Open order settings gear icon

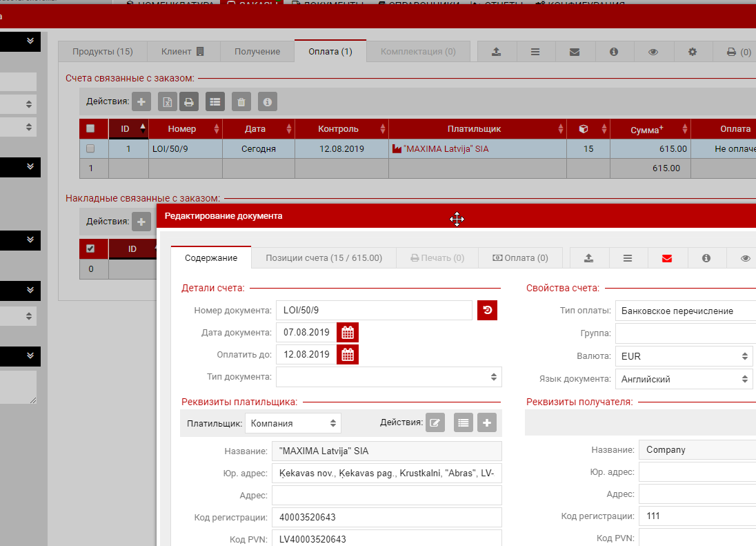(x=693, y=52)
